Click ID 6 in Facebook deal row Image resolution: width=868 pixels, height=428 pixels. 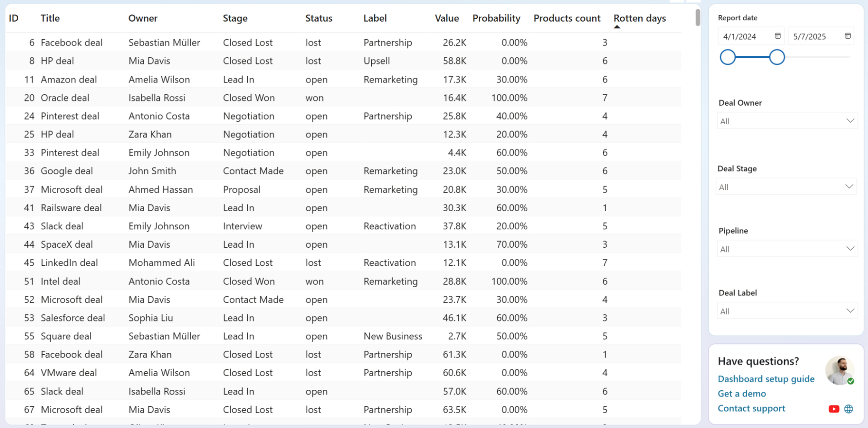pyautogui.click(x=32, y=43)
